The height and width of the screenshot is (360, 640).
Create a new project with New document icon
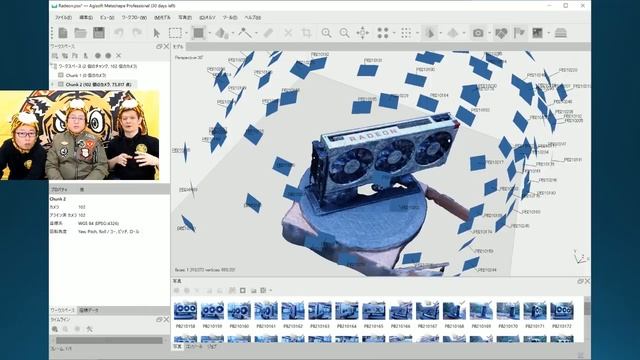(63, 33)
